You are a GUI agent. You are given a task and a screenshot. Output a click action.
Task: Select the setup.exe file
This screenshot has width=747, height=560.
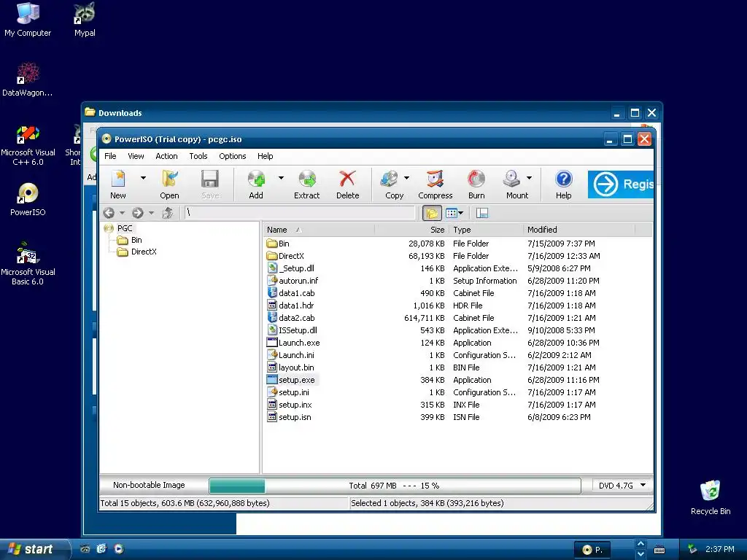296,380
